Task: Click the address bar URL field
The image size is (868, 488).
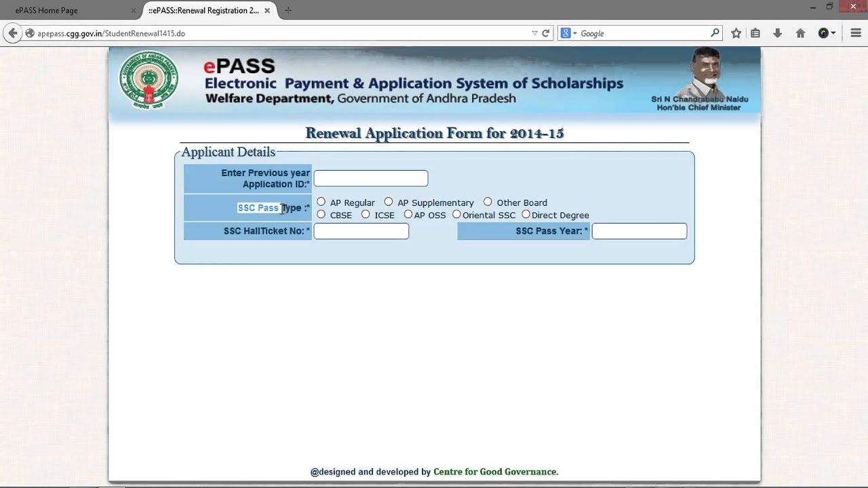Action: coord(278,33)
